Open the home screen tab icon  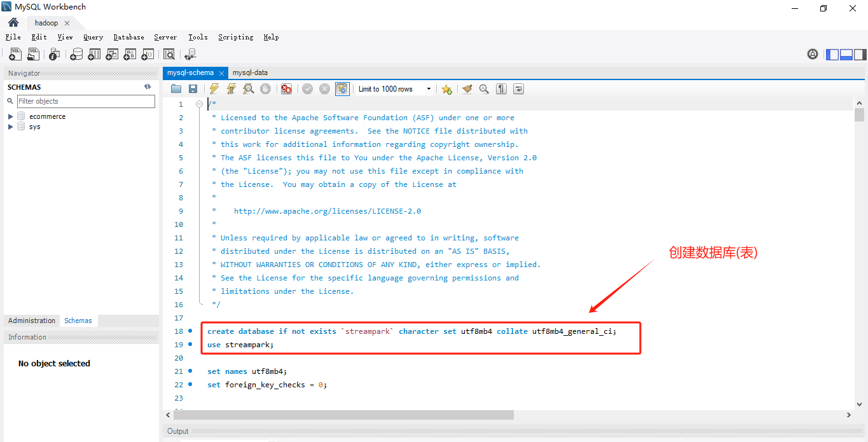13,23
